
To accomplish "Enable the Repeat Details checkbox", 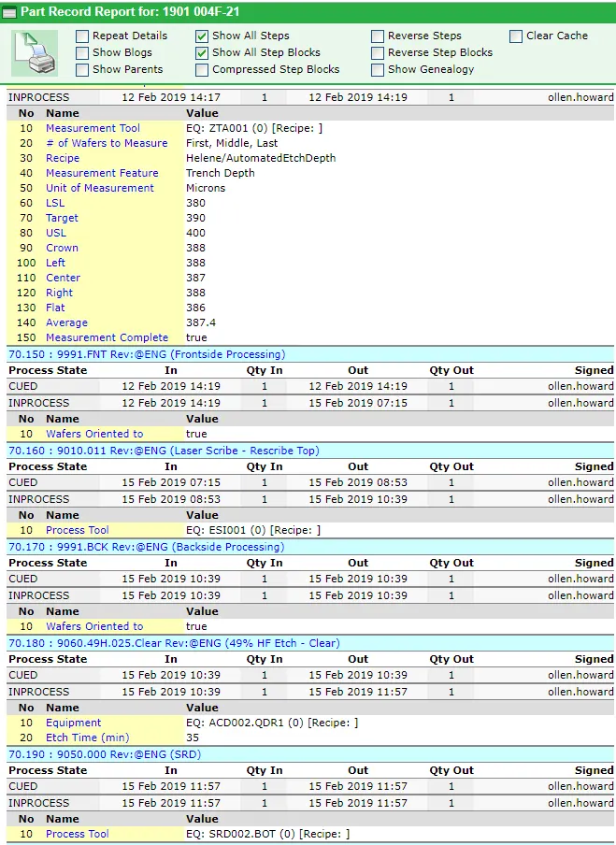I will [82, 36].
